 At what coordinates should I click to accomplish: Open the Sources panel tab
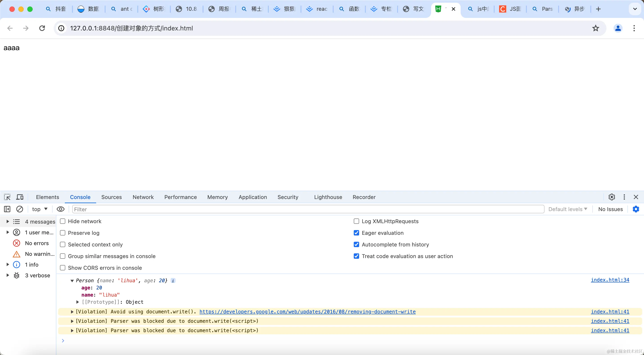[112, 197]
